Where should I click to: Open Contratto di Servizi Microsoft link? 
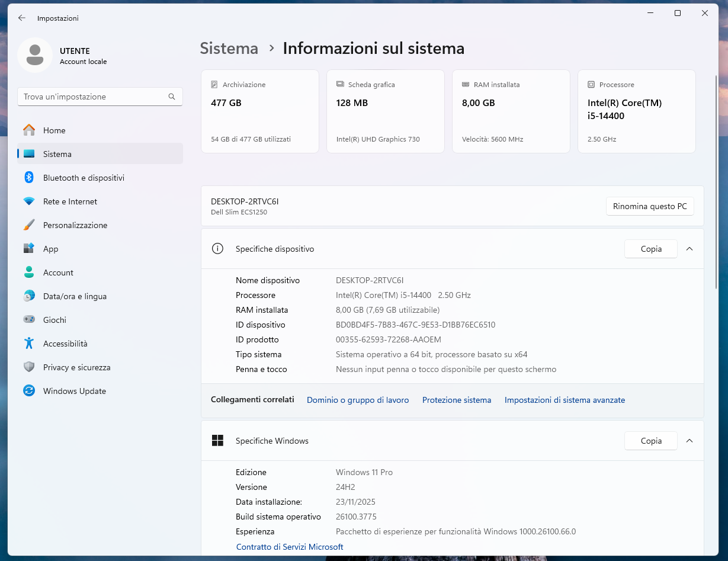point(290,547)
